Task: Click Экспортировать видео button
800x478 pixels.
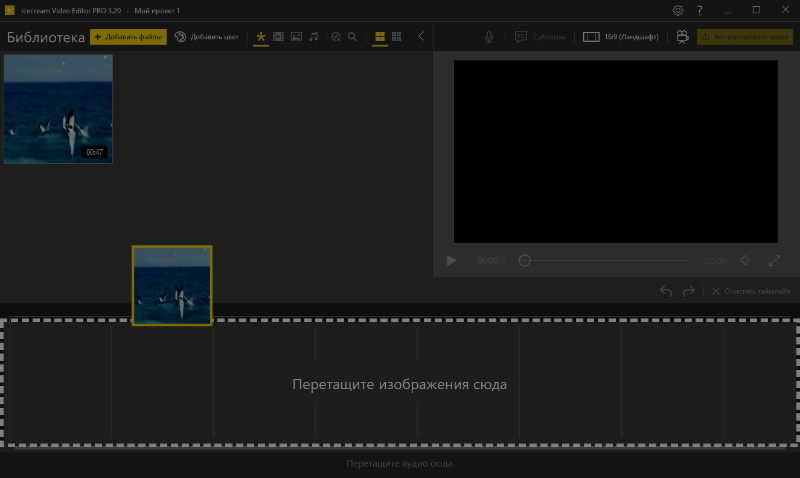Action: coord(745,37)
